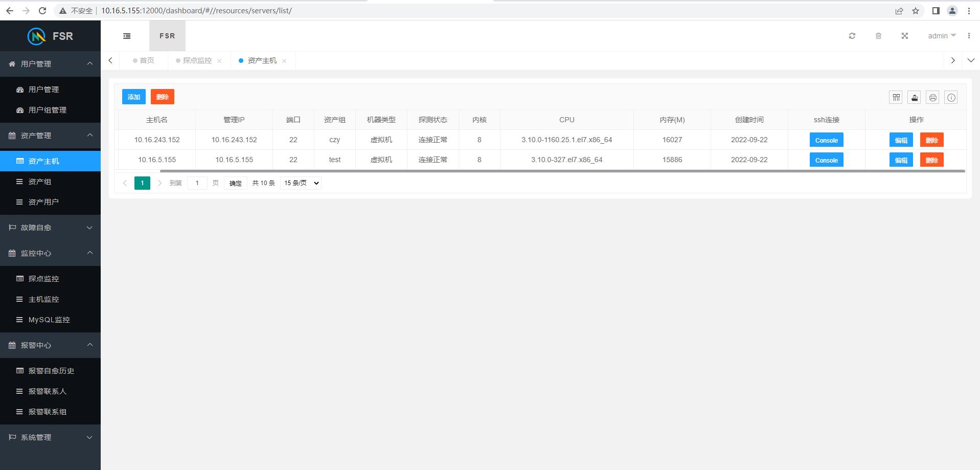Click 编辑 for host 10.16.243.152
Screen dimensions: 980x470
(x=901, y=140)
